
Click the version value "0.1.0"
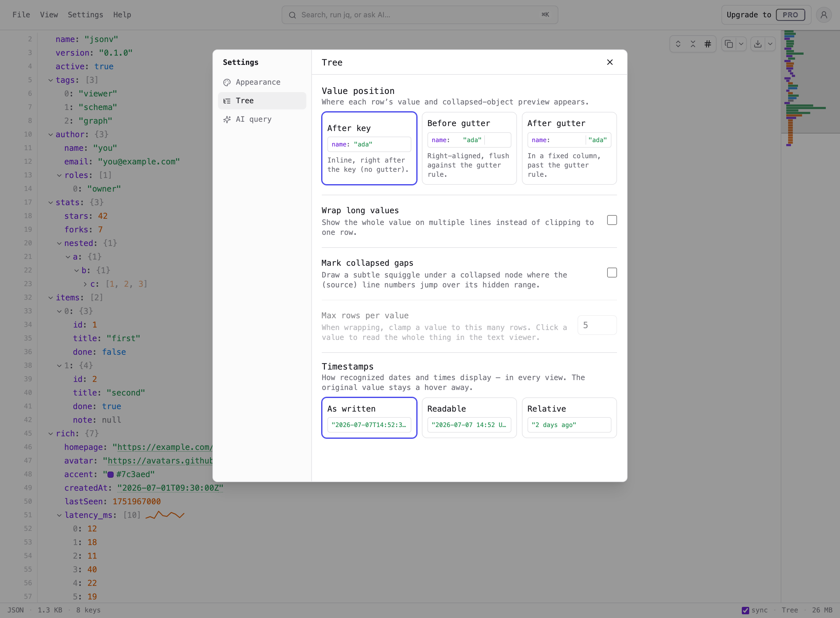[x=115, y=53]
